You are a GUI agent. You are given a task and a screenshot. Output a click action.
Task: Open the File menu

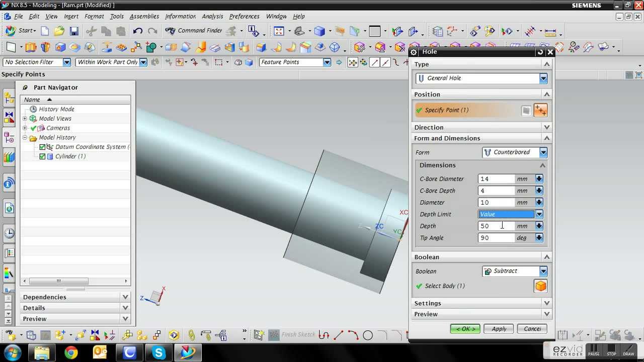tap(18, 17)
